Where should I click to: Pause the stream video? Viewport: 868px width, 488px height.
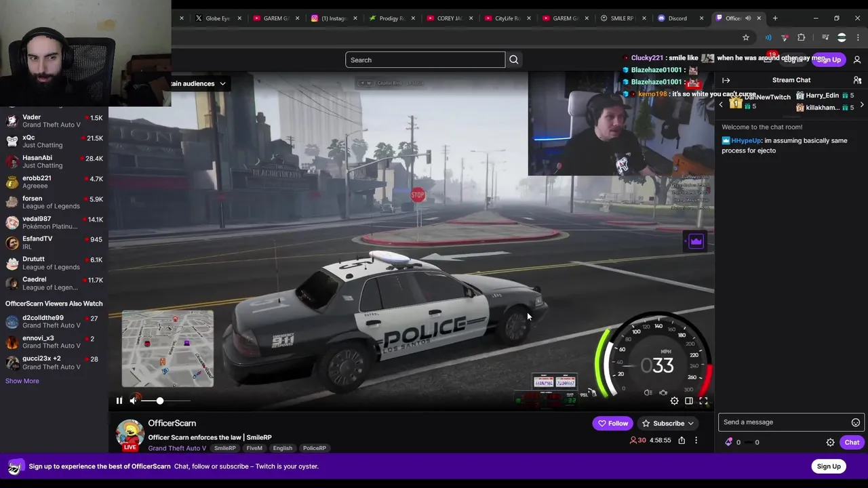119,401
